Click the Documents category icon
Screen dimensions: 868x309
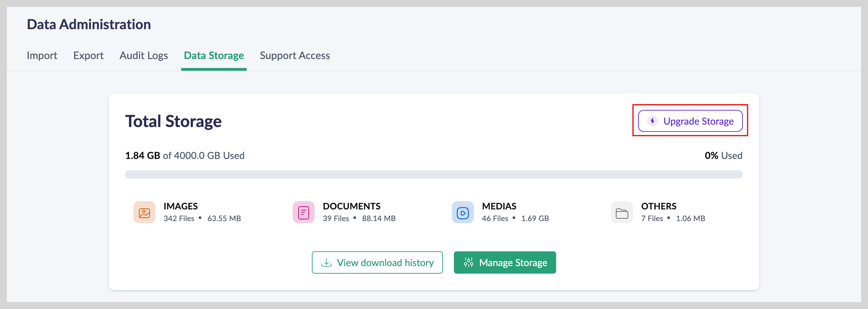click(303, 213)
